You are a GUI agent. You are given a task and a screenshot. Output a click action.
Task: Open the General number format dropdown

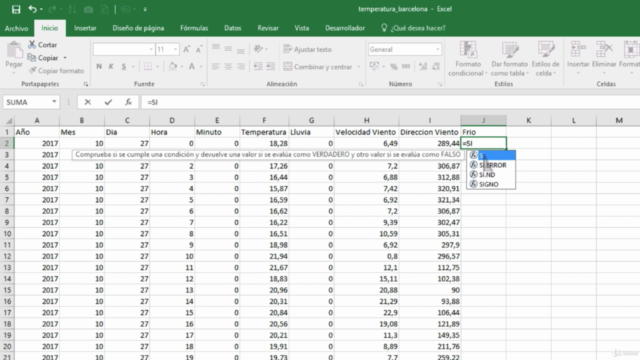438,49
